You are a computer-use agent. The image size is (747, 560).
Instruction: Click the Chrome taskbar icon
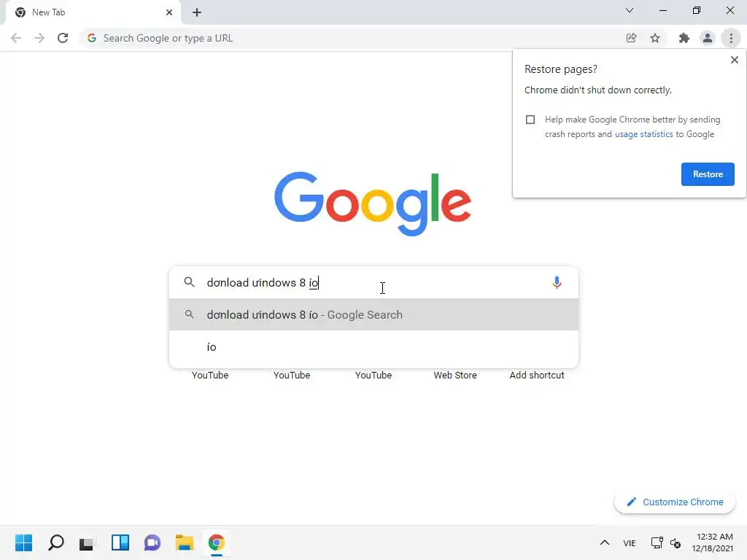(x=216, y=542)
